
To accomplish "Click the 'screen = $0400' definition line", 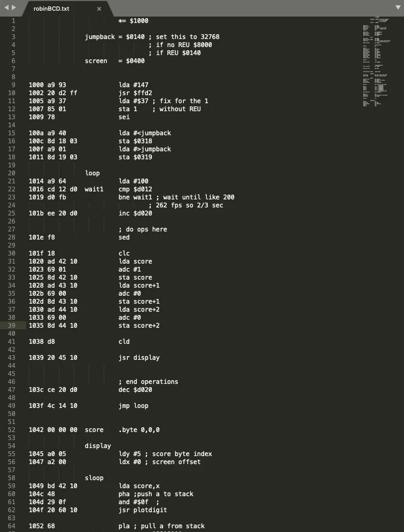I will click(114, 61).
